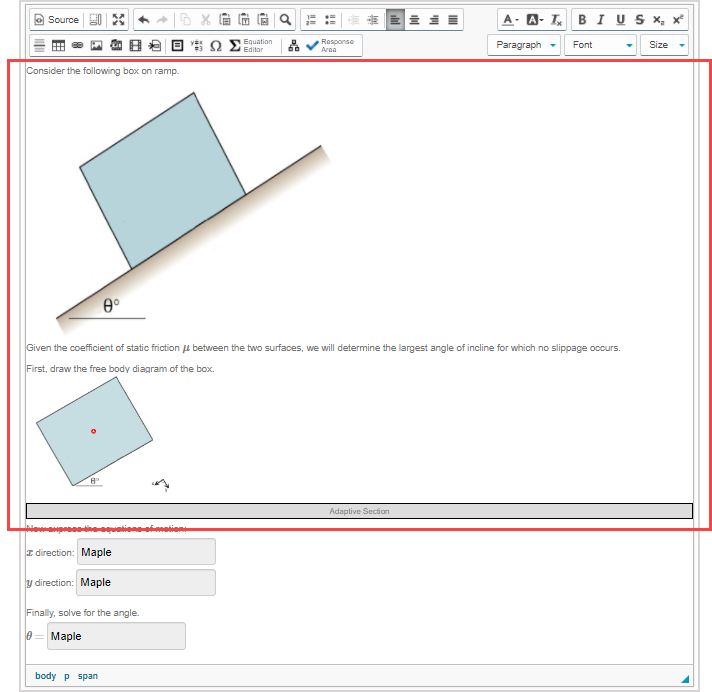Click the x direction Maple field
This screenshot has height=692, width=712.
coord(146,552)
